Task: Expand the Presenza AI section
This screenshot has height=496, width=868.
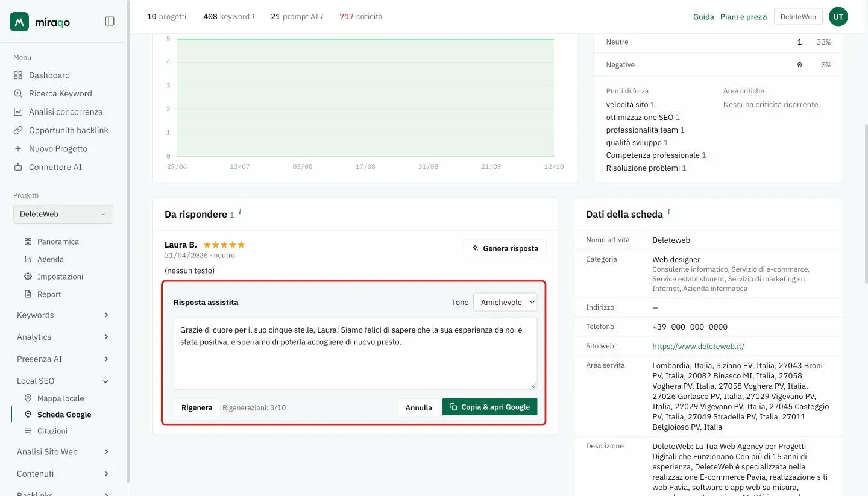Action: click(63, 359)
